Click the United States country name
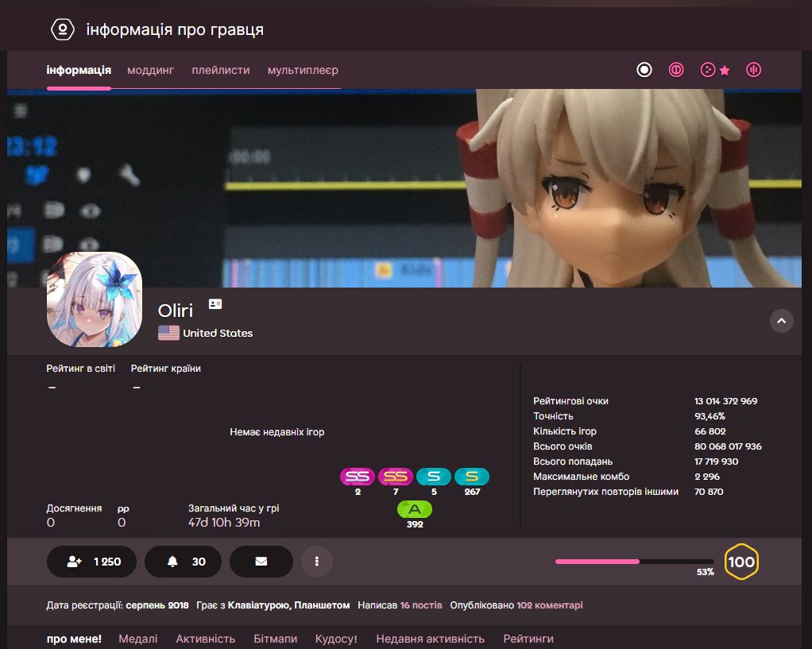Viewport: 812px width, 649px height. point(218,333)
